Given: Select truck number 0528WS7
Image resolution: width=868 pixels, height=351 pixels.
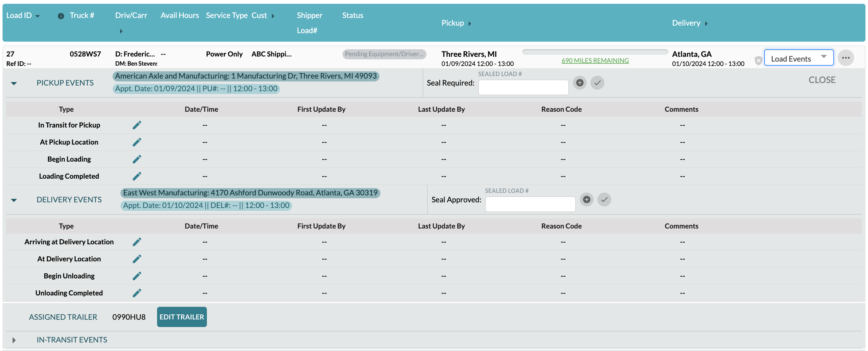Looking at the screenshot, I should coord(85,54).
